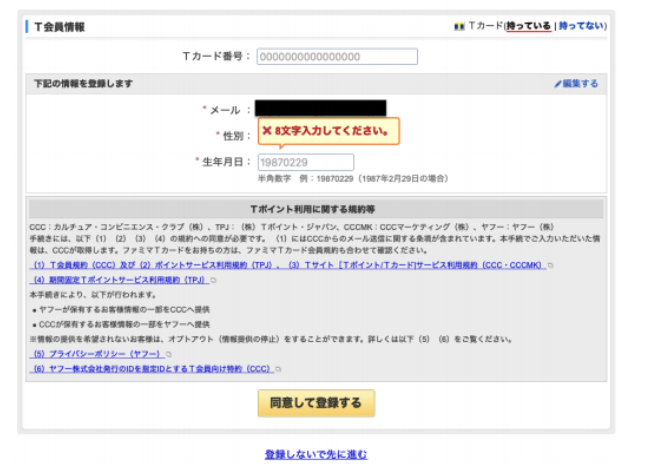Click the red X error tooltip icon

[x=267, y=131]
